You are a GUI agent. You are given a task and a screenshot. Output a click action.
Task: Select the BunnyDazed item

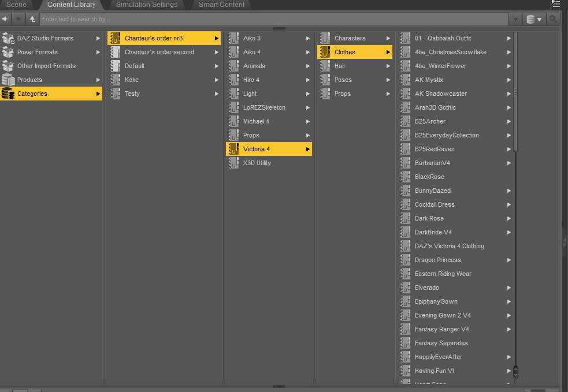[x=455, y=191]
